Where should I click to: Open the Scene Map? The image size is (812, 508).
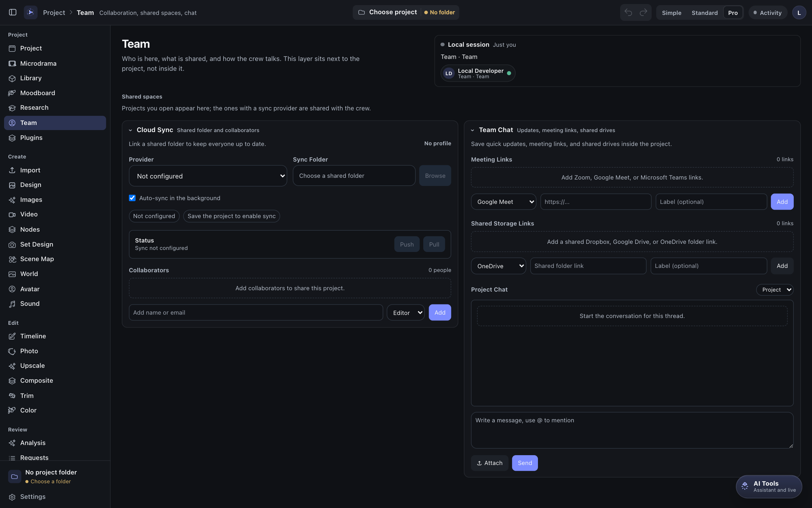click(55, 259)
